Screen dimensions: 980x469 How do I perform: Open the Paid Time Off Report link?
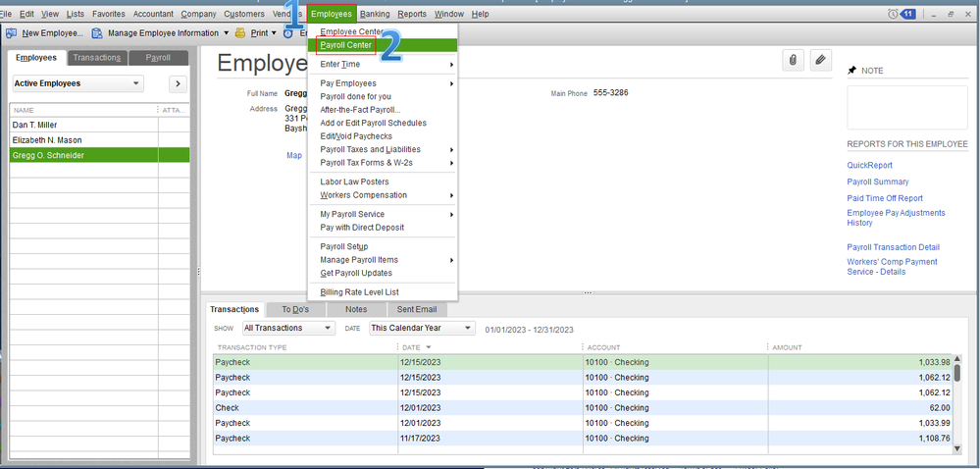885,198
